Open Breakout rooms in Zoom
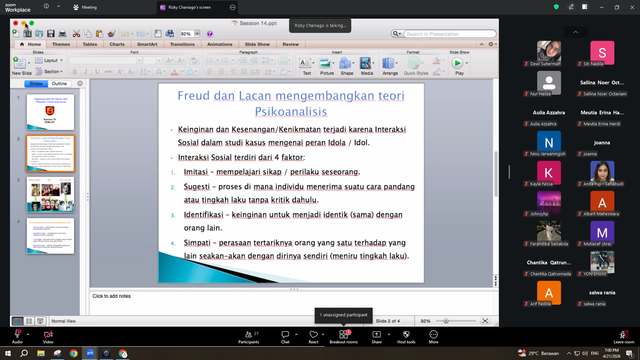 click(x=344, y=337)
